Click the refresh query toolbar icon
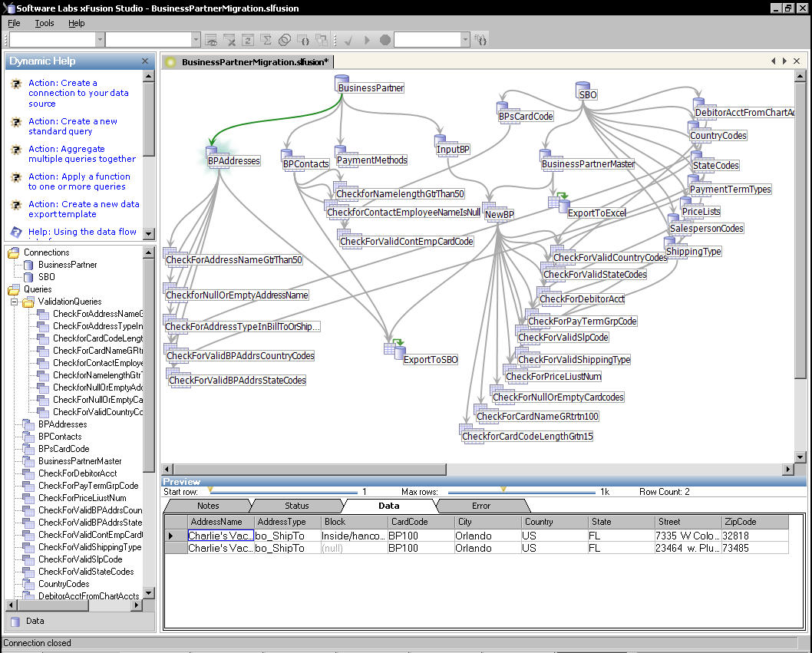The image size is (812, 653). click(248, 40)
